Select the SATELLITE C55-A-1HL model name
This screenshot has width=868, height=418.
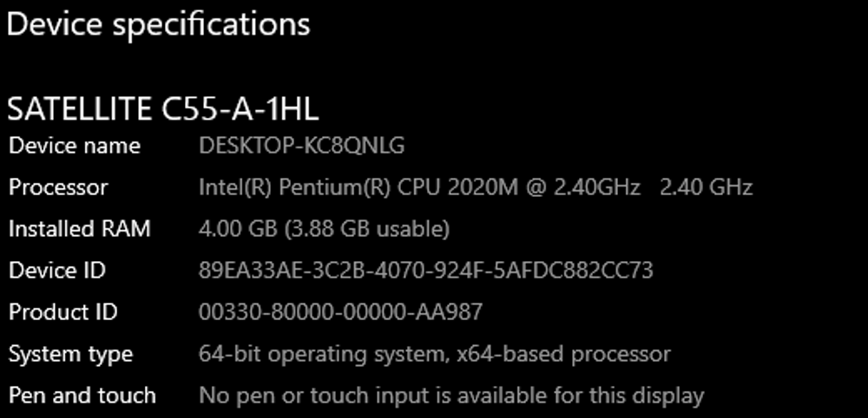pyautogui.click(x=163, y=109)
